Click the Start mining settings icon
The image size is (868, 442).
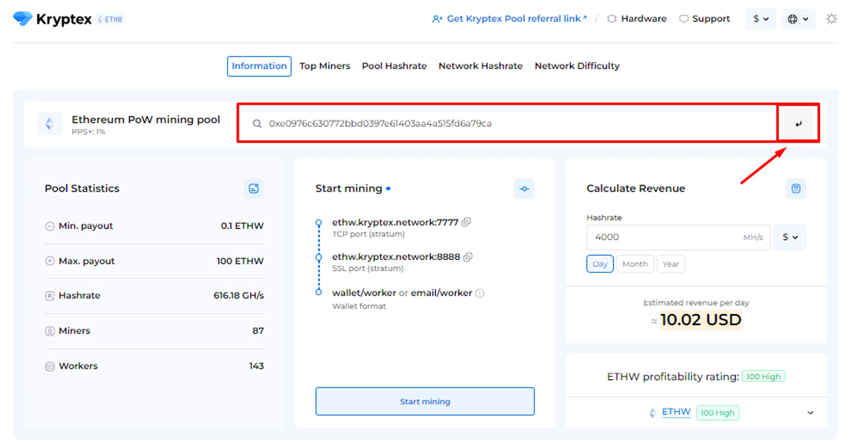[524, 189]
